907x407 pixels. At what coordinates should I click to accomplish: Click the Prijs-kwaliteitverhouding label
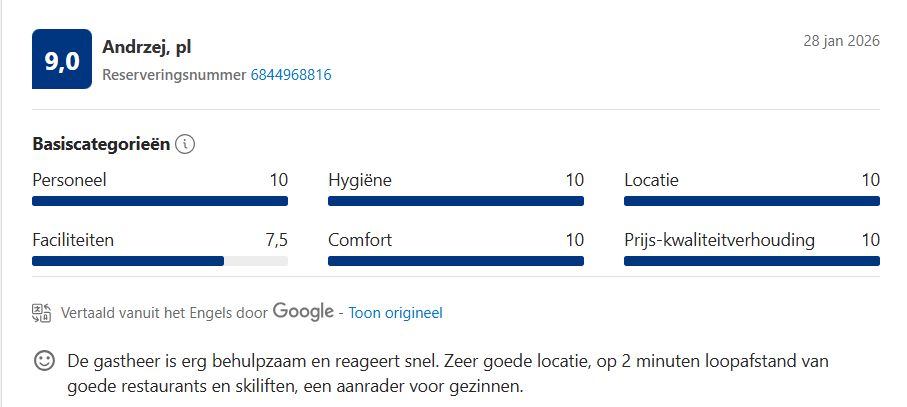pos(719,240)
